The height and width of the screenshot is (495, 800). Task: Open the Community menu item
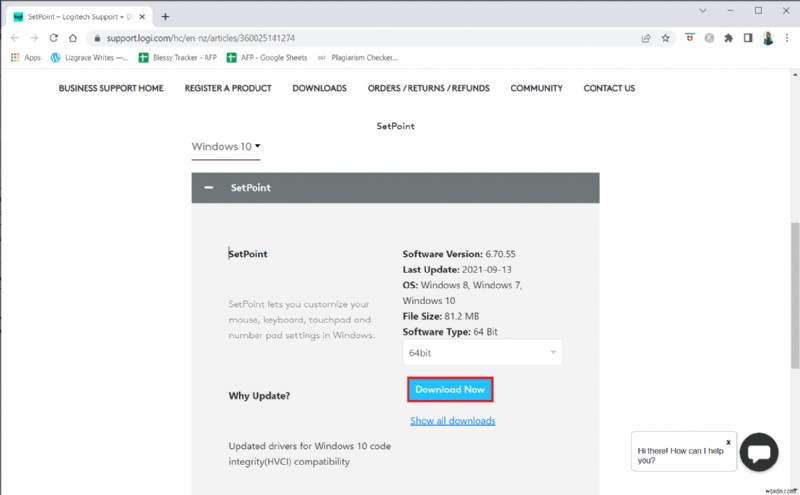[536, 88]
